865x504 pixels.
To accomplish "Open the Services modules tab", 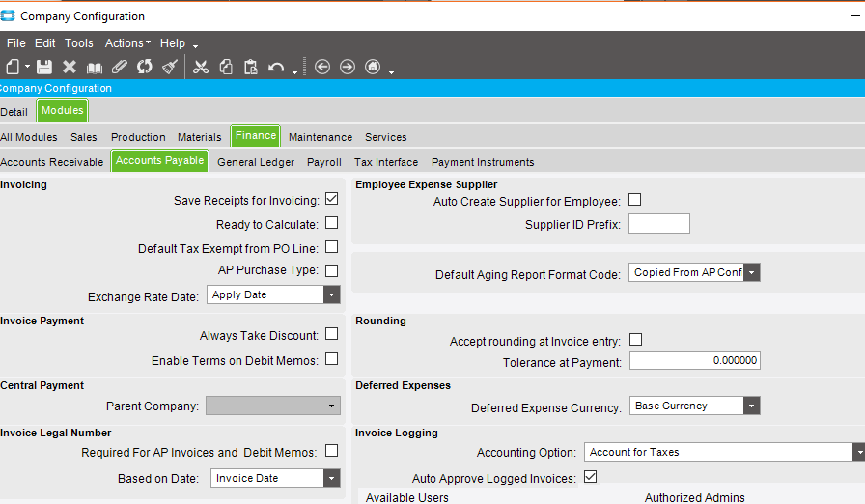I will point(385,137).
